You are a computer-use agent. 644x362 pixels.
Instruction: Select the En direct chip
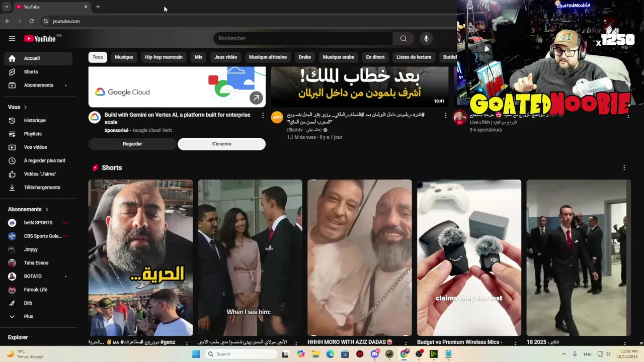(375, 57)
